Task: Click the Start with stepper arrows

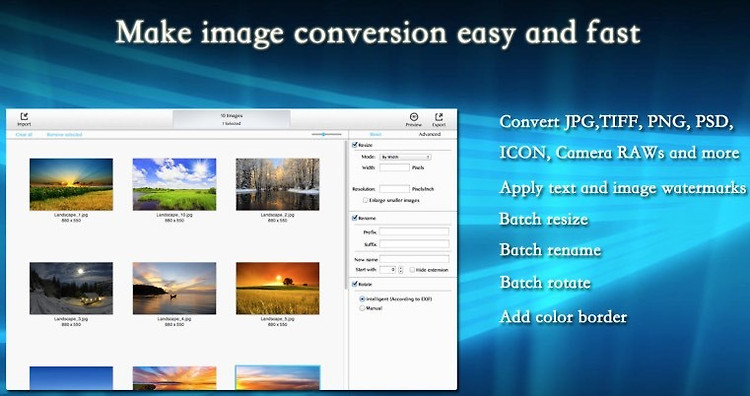Action: (401, 270)
